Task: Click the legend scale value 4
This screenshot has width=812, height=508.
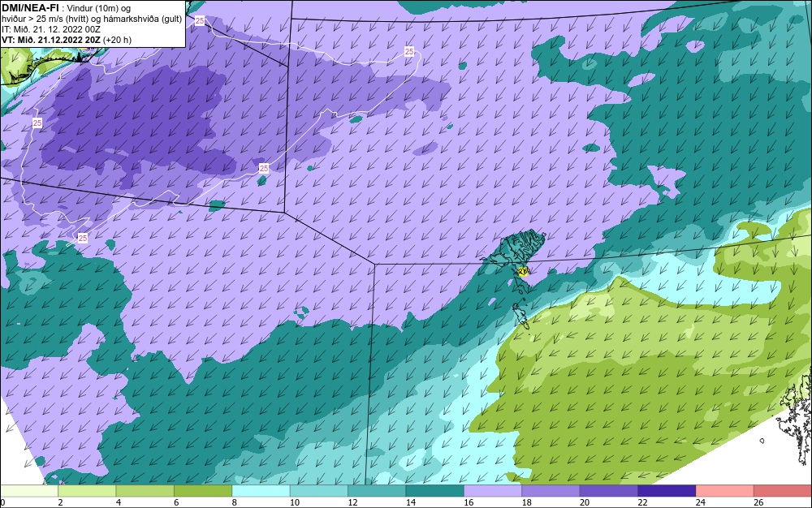Action: coord(119,502)
